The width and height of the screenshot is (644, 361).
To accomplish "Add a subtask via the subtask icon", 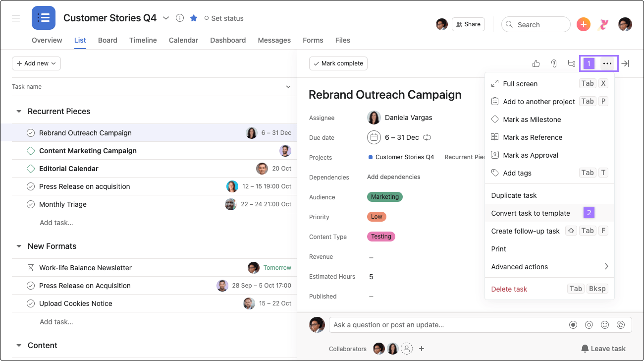I will 572,63.
